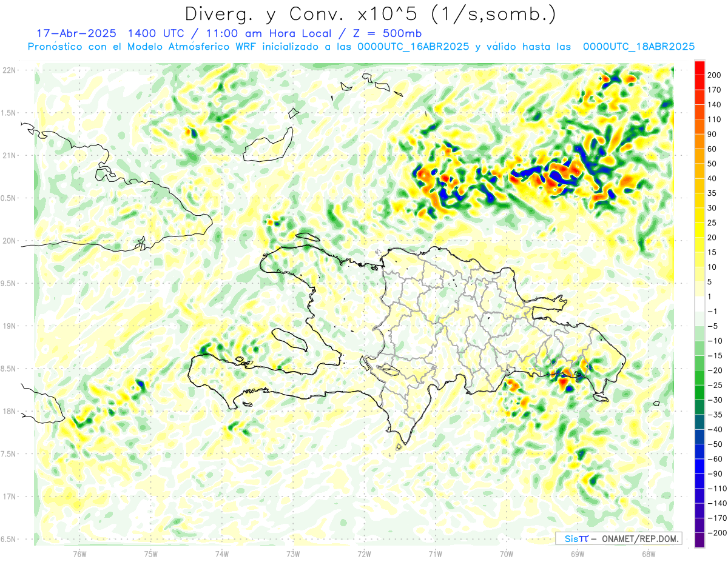
Task: Click the 25 value on the color scale
Action: (712, 223)
